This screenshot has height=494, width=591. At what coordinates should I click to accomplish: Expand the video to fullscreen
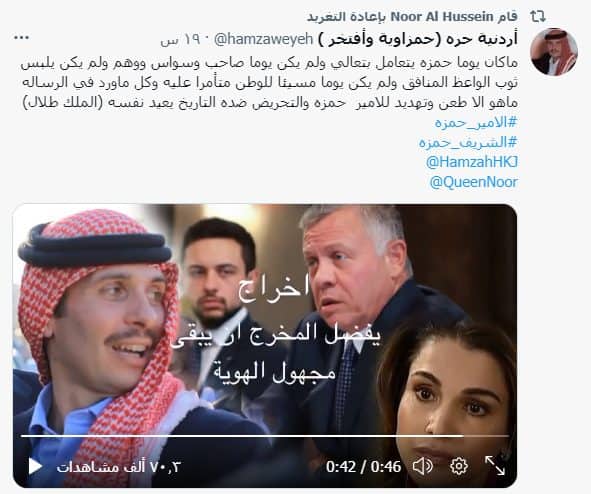coord(495,465)
